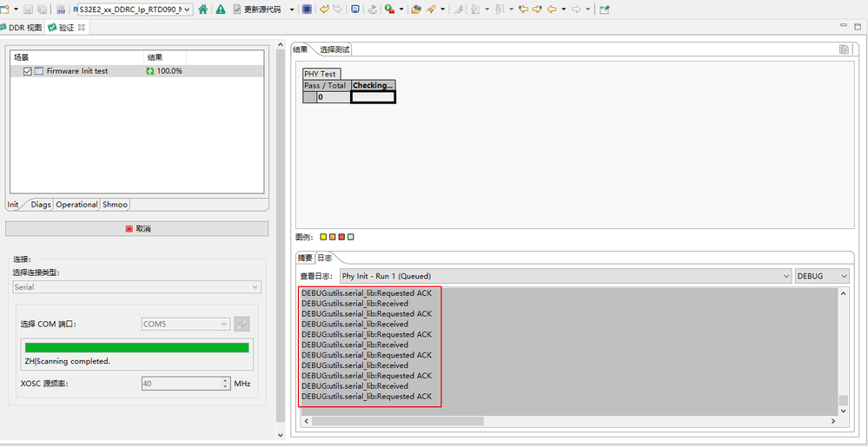Click the Back navigation arrow icon
Screen dimensions: 868x447
tap(552, 10)
